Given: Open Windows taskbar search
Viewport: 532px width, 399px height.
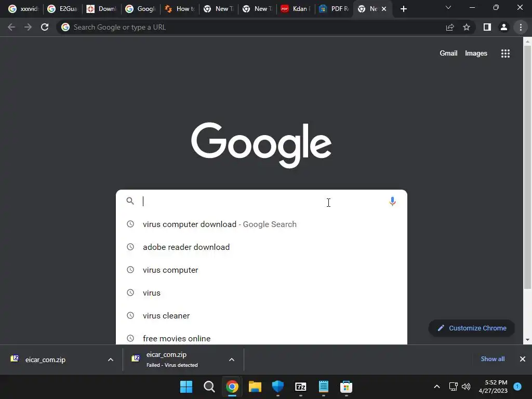Looking at the screenshot, I should pos(209,387).
